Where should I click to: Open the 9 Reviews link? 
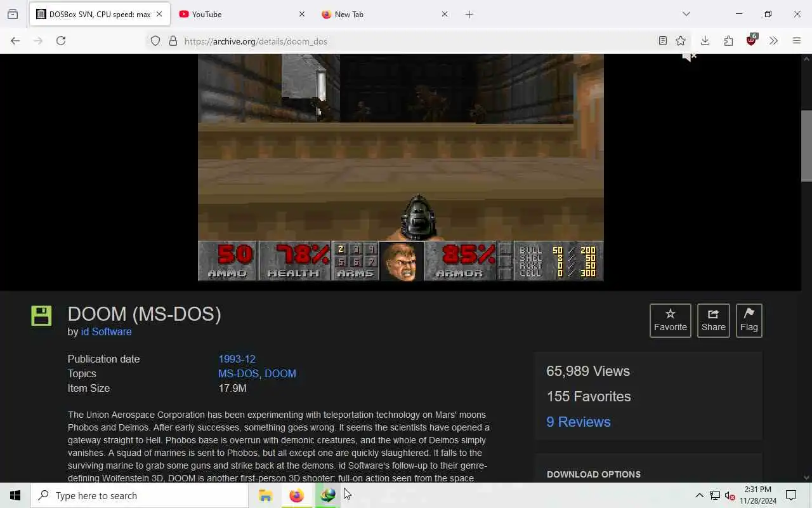[579, 422]
